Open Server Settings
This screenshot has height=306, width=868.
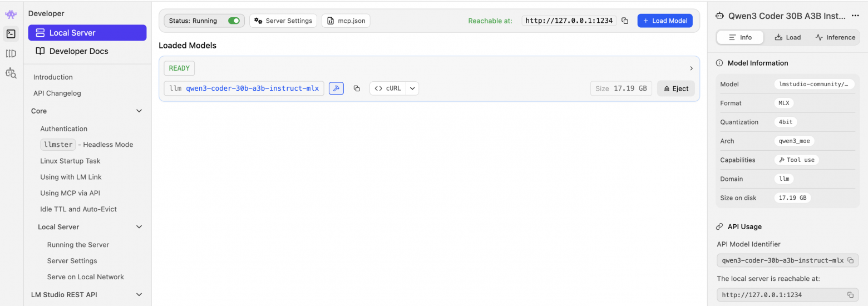(283, 21)
